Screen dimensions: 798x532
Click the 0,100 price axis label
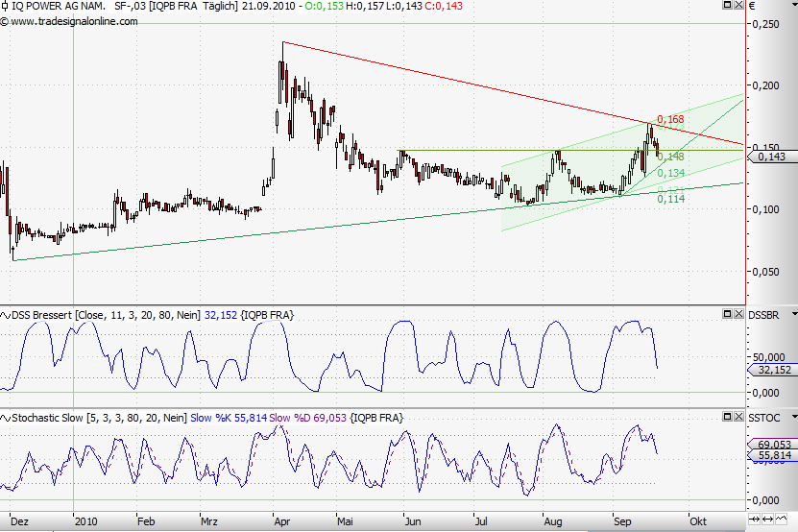[x=765, y=209]
